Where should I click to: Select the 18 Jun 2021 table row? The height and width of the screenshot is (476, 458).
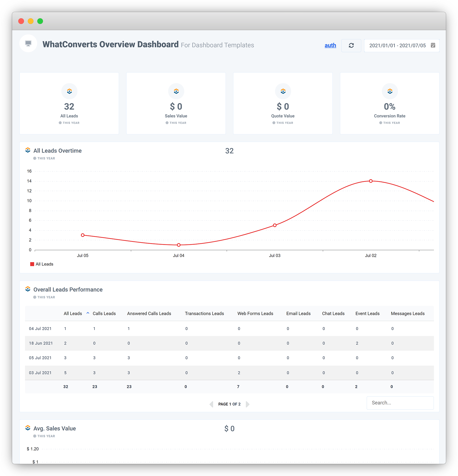click(229, 343)
